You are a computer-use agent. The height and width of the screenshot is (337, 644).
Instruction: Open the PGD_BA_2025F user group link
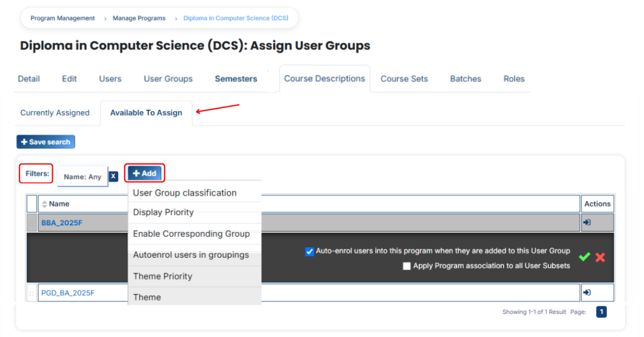[68, 293]
